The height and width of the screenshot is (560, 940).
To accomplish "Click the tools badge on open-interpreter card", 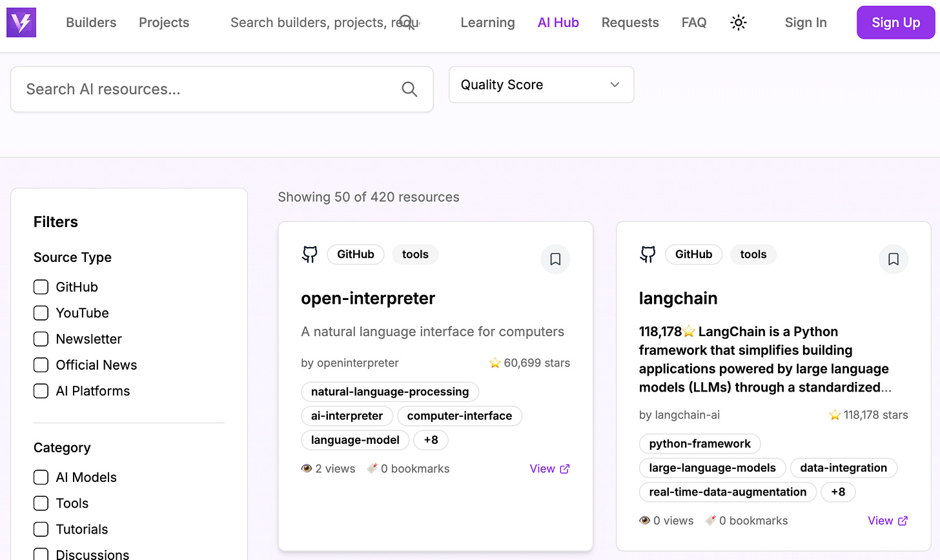I will [x=415, y=254].
